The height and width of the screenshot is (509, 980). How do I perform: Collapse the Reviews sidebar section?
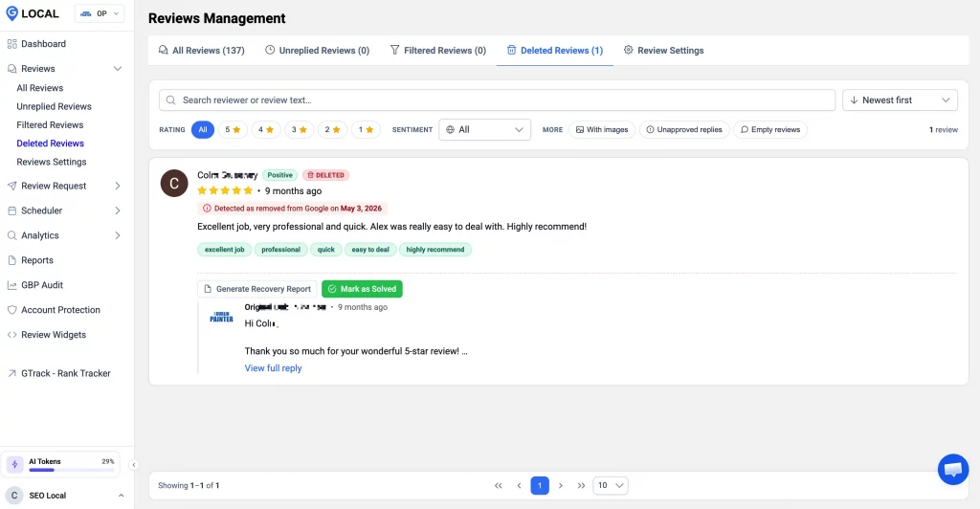(118, 69)
